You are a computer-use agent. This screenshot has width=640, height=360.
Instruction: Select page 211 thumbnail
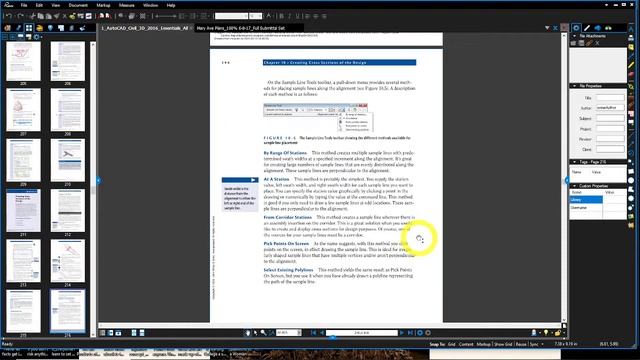coord(23,211)
